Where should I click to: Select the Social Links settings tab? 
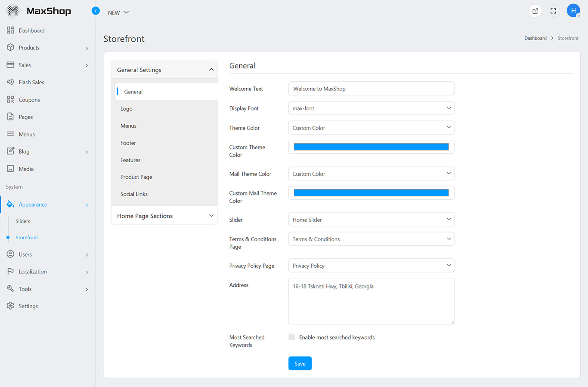click(134, 194)
